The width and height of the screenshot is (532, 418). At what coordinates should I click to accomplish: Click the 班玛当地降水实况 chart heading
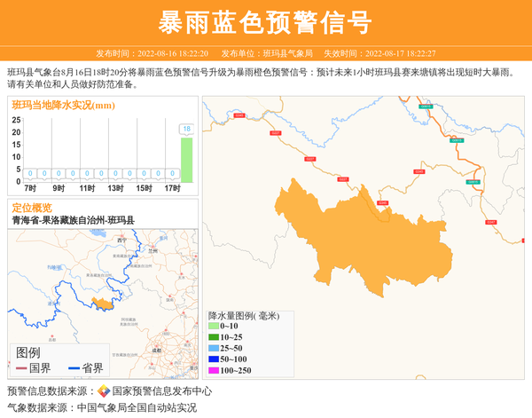[63, 106]
